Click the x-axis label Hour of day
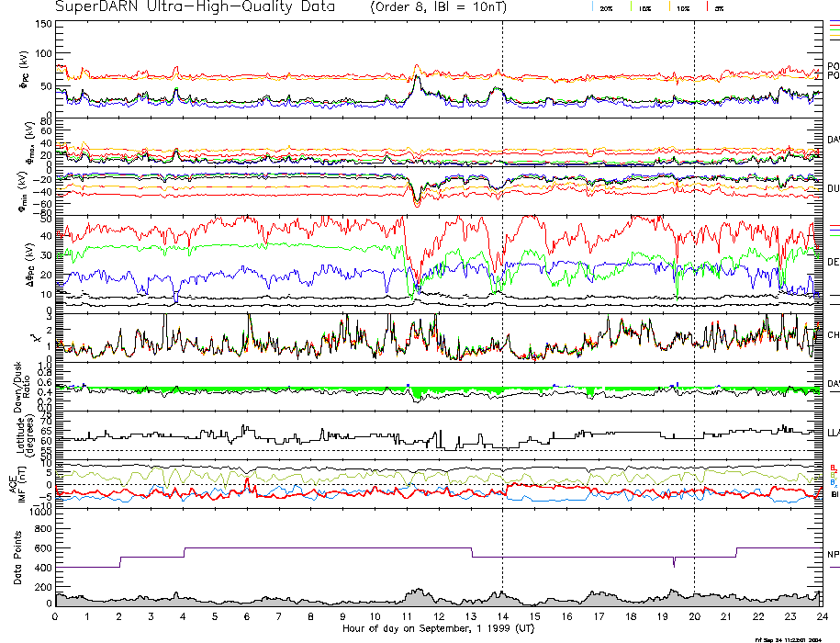The image size is (840, 643). (x=437, y=627)
